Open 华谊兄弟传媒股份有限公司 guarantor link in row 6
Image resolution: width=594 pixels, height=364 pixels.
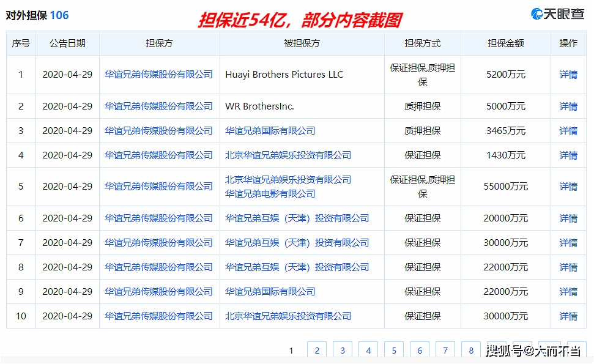tap(158, 218)
